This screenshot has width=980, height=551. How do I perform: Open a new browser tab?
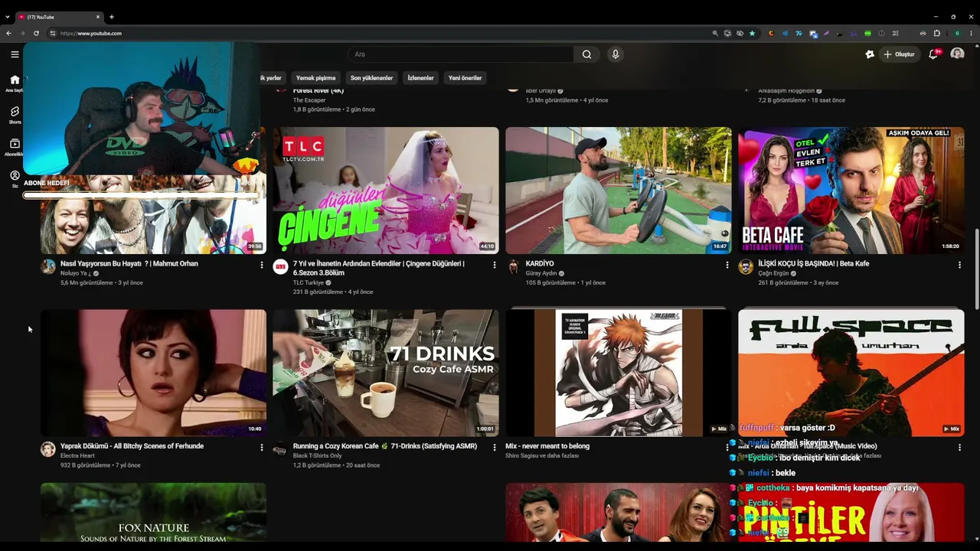[112, 17]
